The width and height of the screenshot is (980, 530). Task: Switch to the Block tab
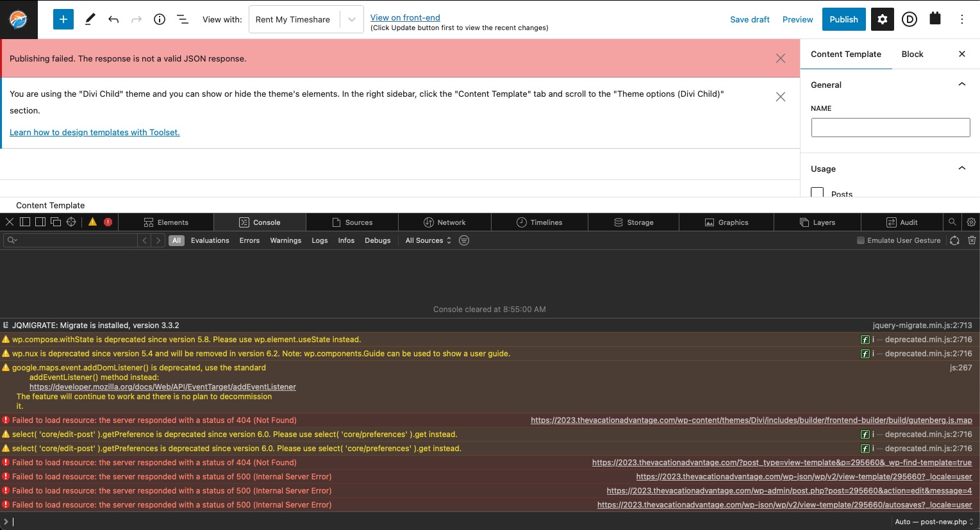912,54
